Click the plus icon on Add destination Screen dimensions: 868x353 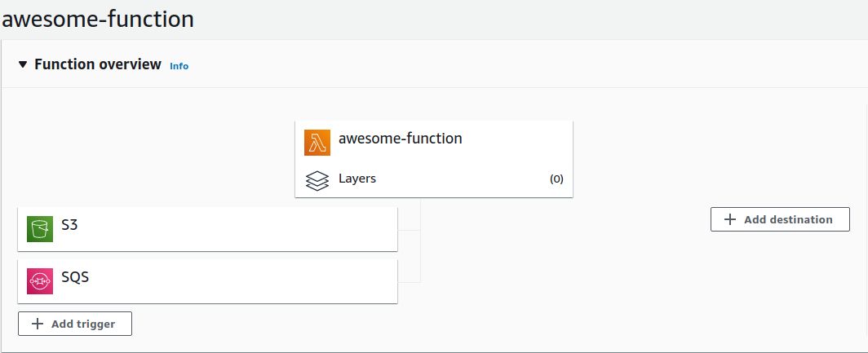tap(730, 219)
